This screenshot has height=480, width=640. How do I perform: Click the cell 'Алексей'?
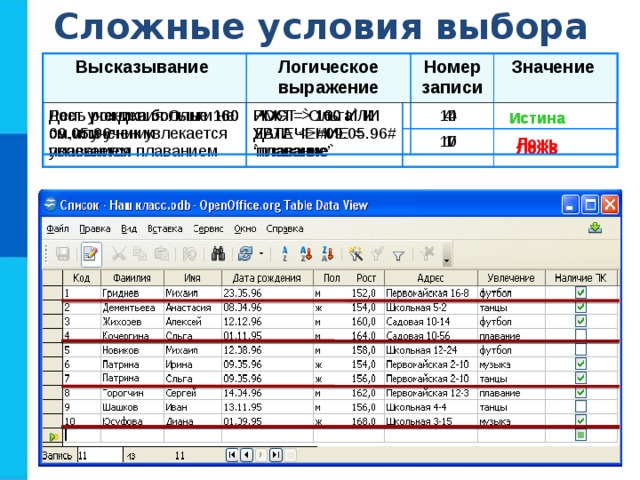point(193,322)
